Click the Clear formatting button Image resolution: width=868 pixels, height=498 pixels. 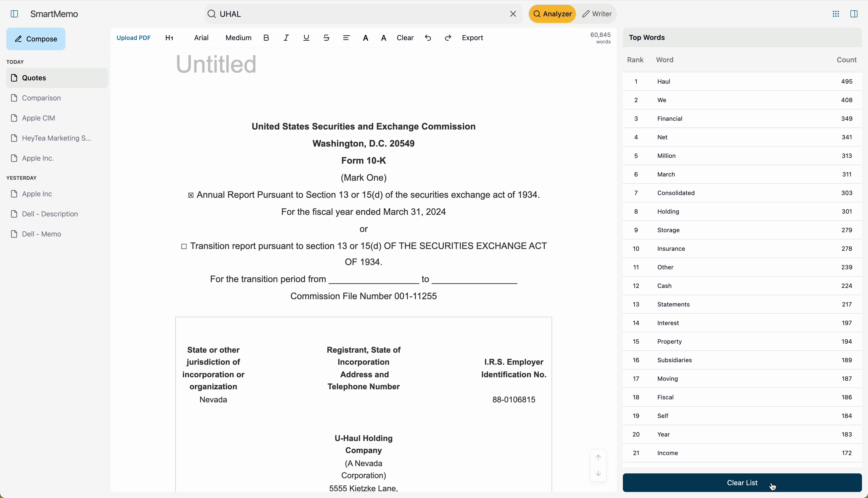pyautogui.click(x=405, y=38)
